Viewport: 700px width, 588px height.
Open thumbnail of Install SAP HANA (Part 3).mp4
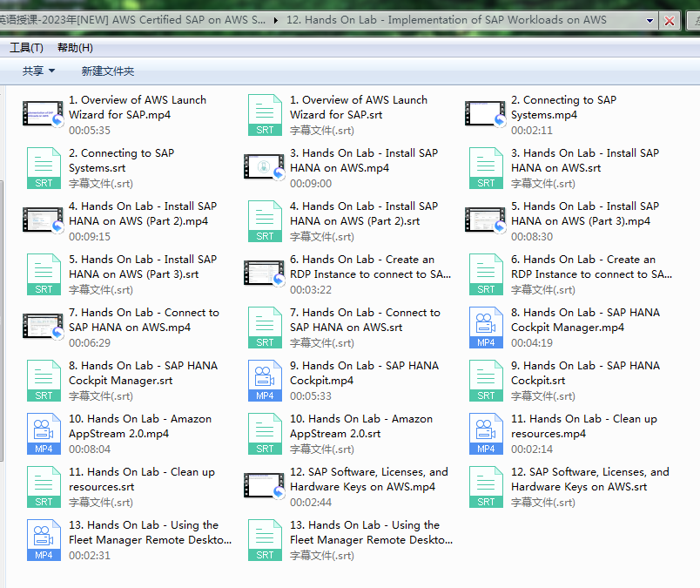coord(485,220)
